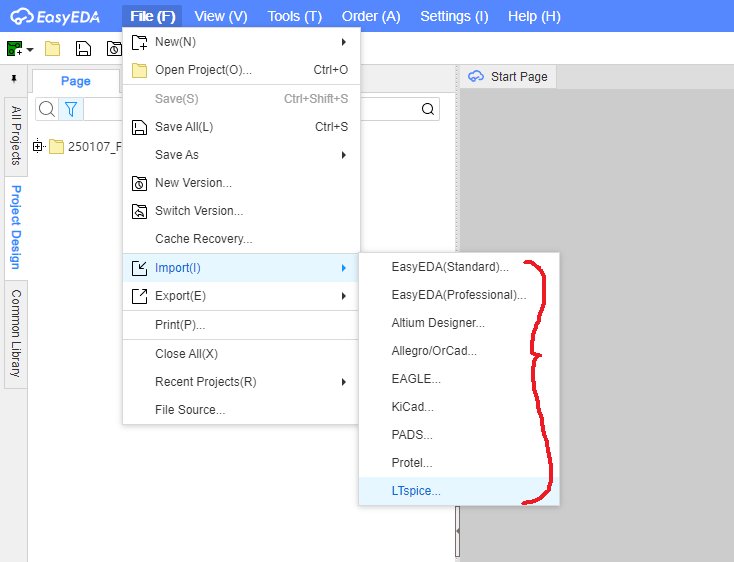
Task: Choose Close All(X) menu item
Action: tap(241, 354)
